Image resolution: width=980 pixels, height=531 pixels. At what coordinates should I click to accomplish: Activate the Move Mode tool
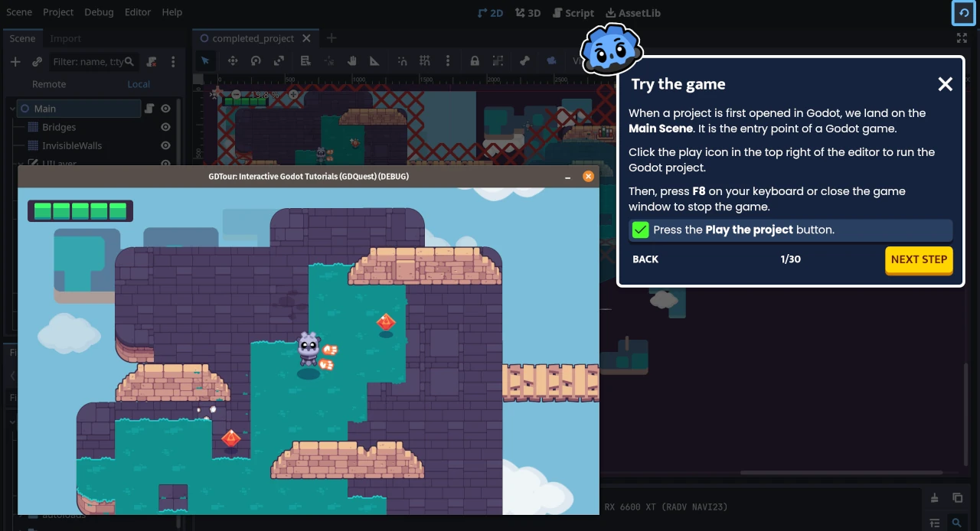233,61
